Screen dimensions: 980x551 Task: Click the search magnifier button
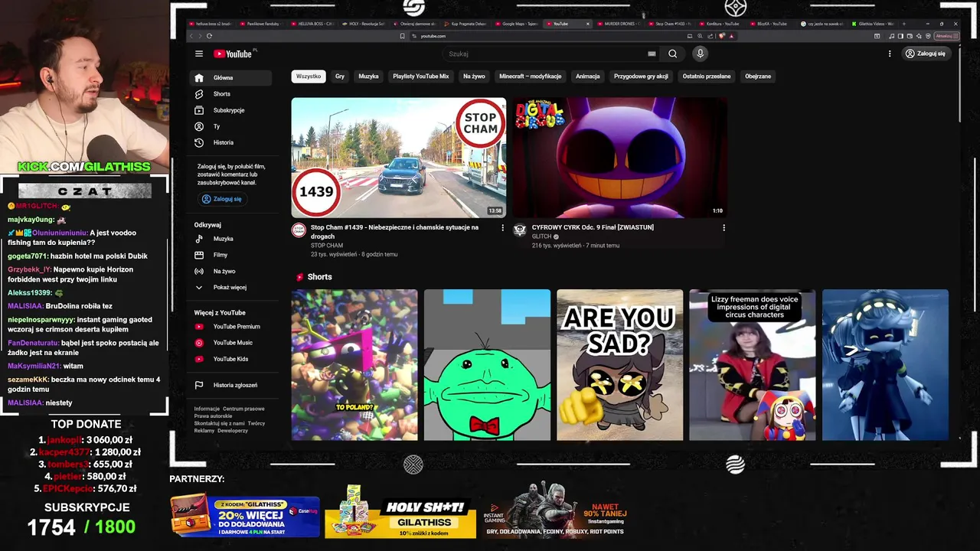click(672, 54)
